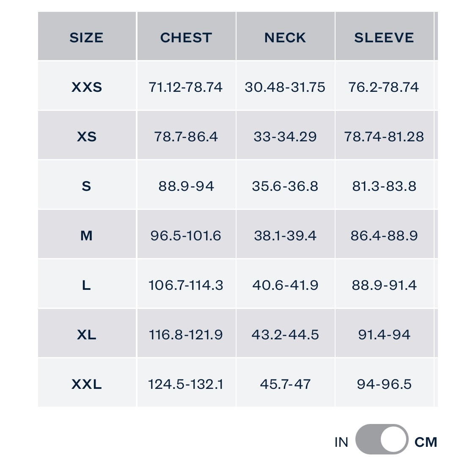Select the XXS size row label
The height and width of the screenshot is (457, 476).
(86, 87)
